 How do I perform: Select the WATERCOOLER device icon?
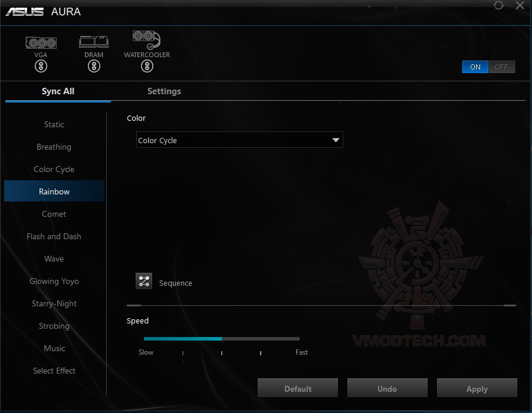pyautogui.click(x=147, y=40)
